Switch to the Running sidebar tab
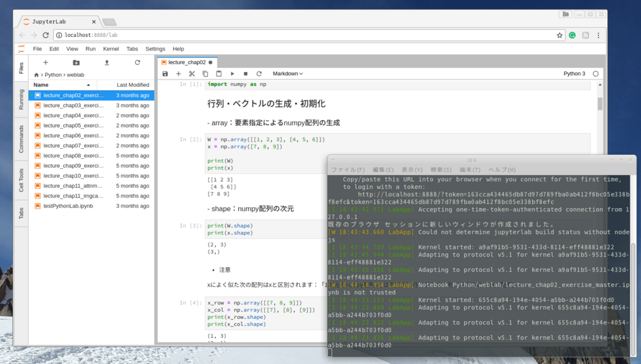The height and width of the screenshot is (364, 641). pos(21,99)
